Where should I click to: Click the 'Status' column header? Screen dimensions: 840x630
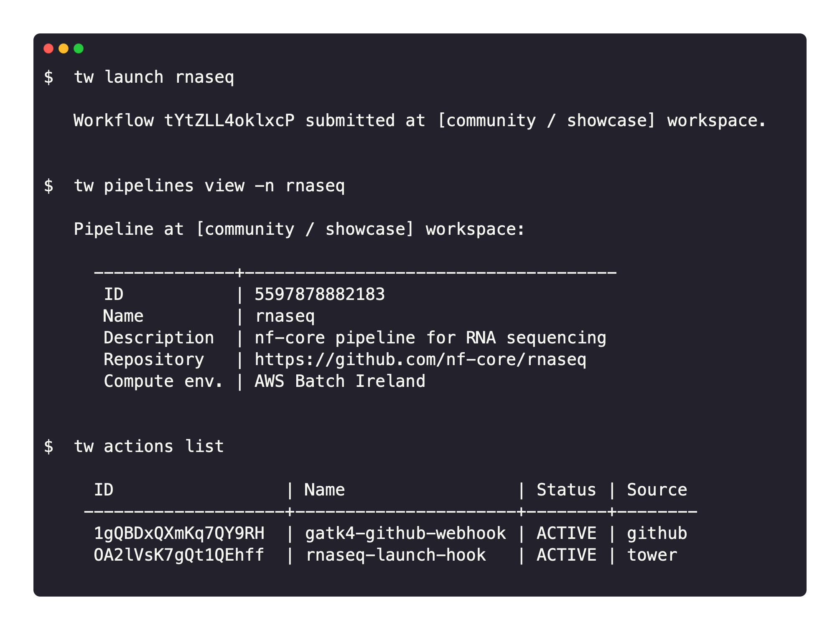click(566, 490)
